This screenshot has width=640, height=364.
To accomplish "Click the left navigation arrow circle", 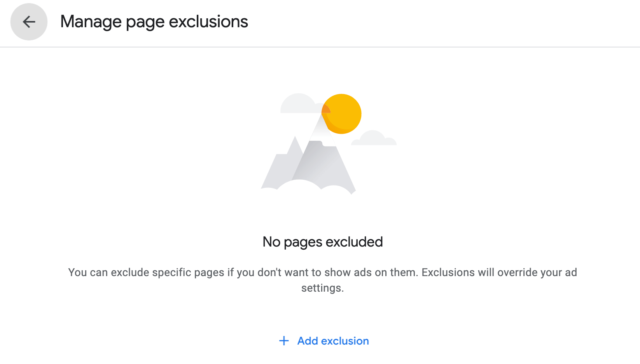I will click(28, 22).
